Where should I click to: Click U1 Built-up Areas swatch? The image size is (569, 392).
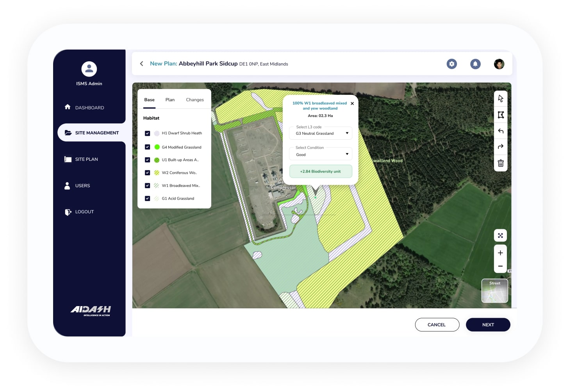[x=157, y=160]
